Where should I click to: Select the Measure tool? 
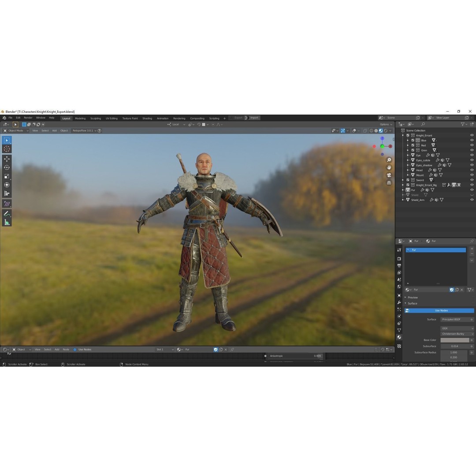pos(7,223)
